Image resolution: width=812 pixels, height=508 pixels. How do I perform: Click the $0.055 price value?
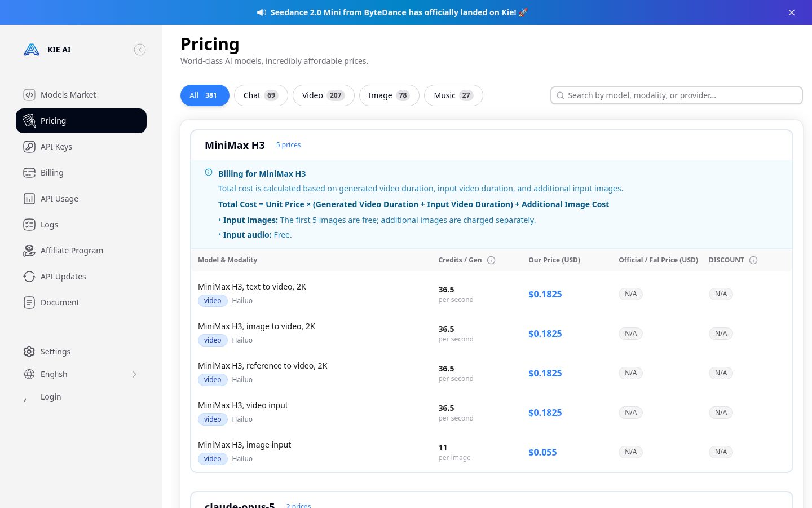542,452
